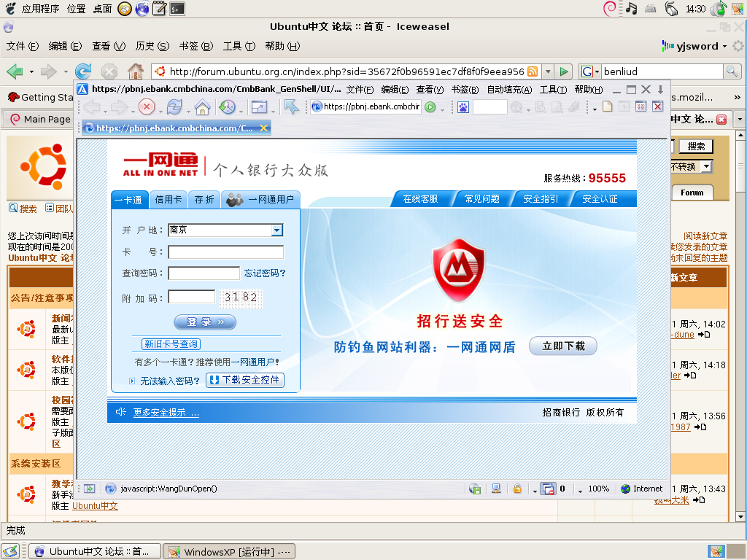The width and height of the screenshot is (747, 560).
Task: Click the Iceweasel green back arrow
Action: (x=15, y=71)
